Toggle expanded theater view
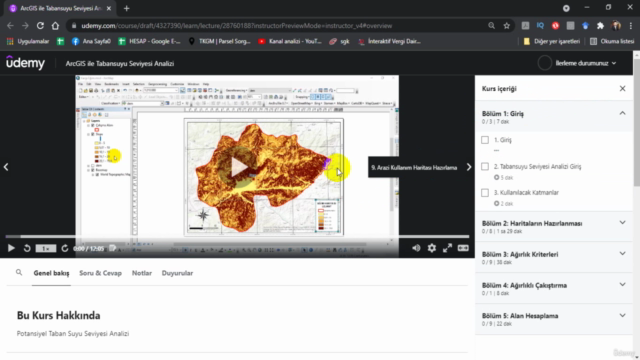The image size is (640, 360). tap(463, 248)
